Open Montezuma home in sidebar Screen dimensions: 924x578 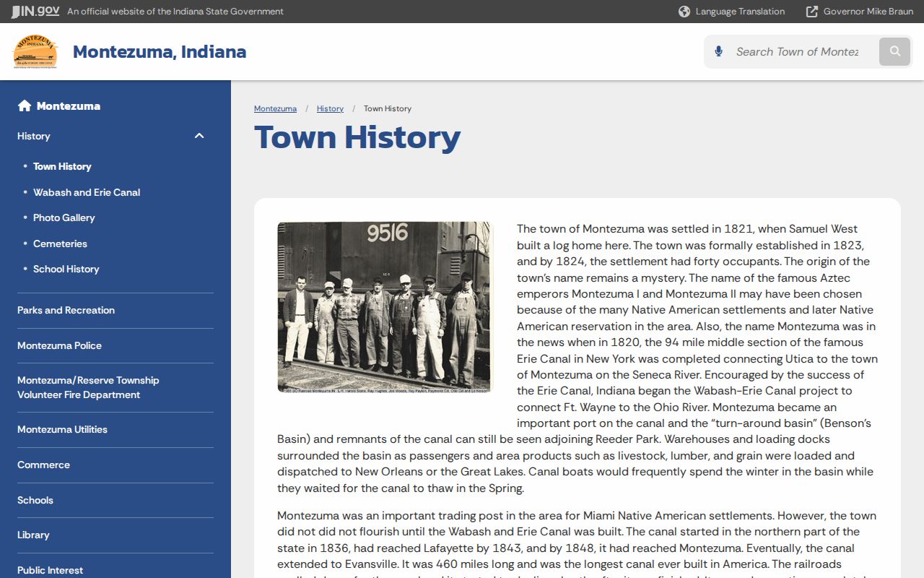click(x=69, y=105)
